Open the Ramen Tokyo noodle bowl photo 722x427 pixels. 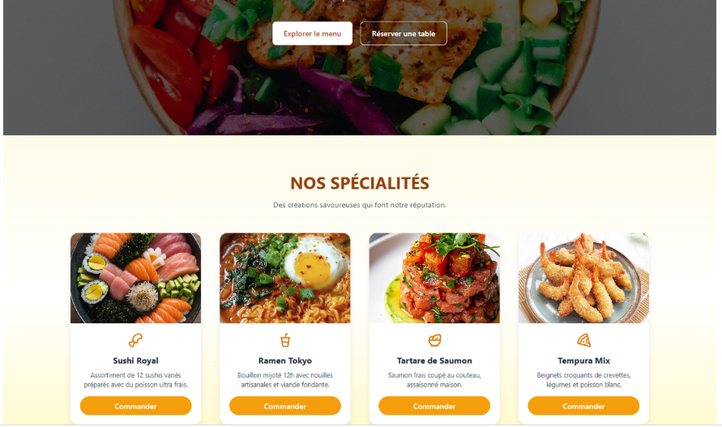(285, 278)
